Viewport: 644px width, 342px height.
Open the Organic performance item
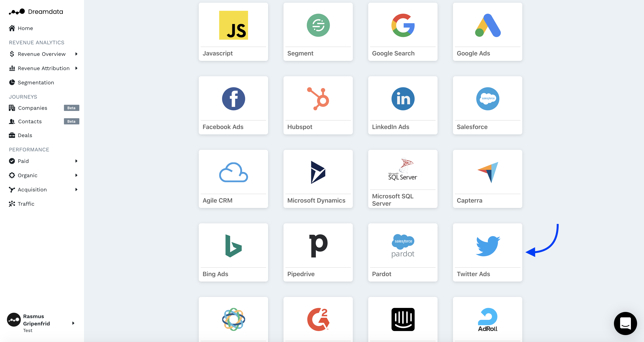click(28, 175)
